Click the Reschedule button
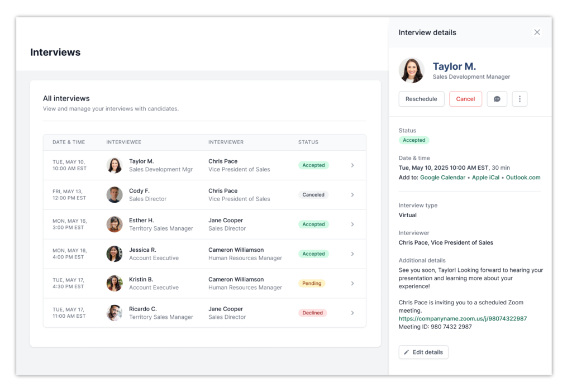 [421, 99]
